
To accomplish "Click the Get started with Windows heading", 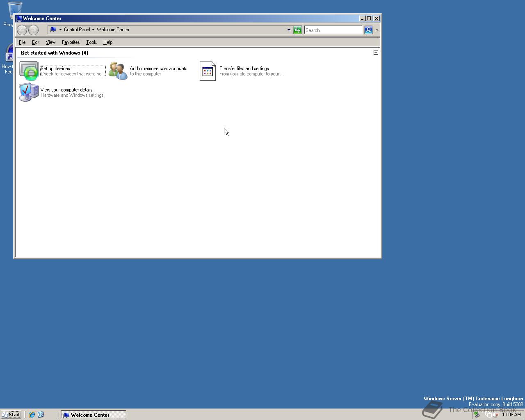I will [54, 53].
